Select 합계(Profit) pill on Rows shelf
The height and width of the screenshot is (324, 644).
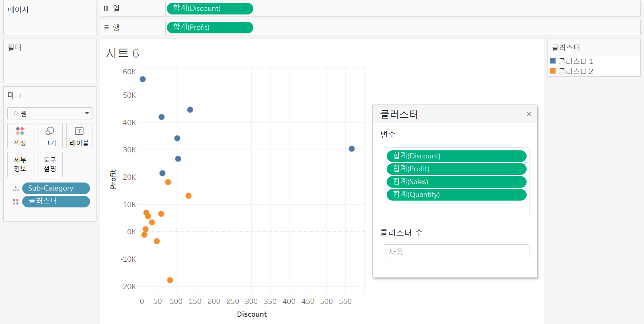[210, 27]
